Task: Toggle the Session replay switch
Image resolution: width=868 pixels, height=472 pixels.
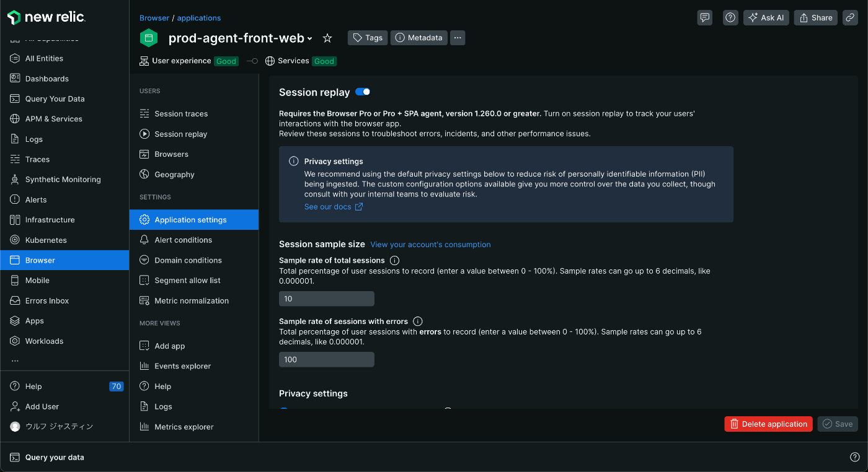Action: [363, 92]
